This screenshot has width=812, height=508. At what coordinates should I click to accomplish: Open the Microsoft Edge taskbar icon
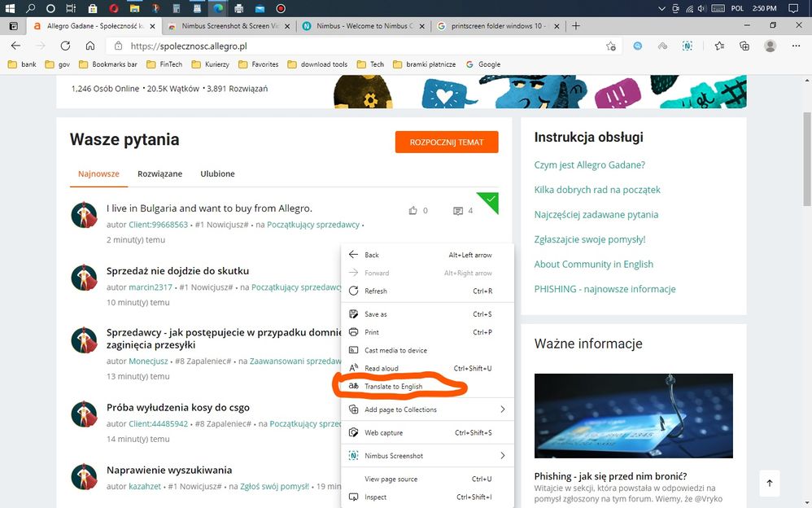(x=218, y=8)
